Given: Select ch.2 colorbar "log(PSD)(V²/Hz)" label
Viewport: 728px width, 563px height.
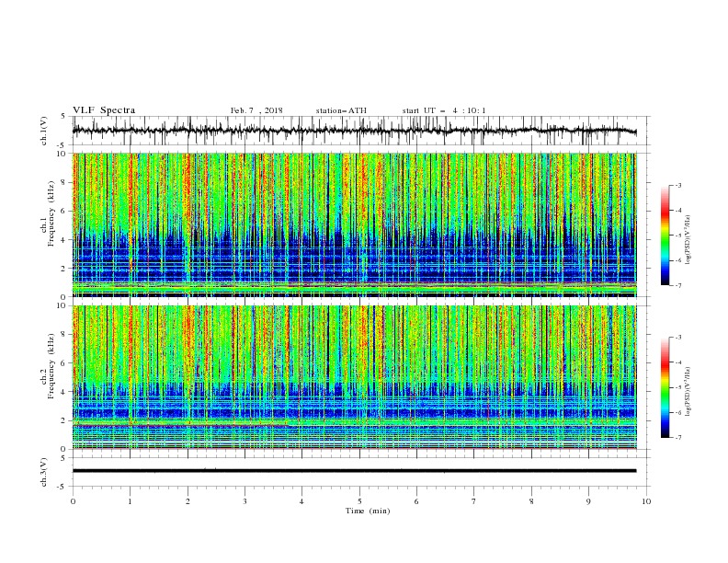Looking at the screenshot, I should (x=688, y=391).
